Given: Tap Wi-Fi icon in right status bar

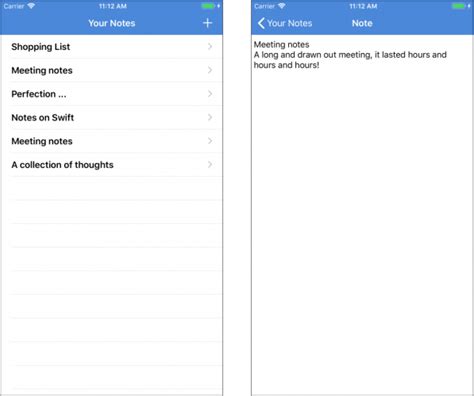Looking at the screenshot, I should [282, 6].
